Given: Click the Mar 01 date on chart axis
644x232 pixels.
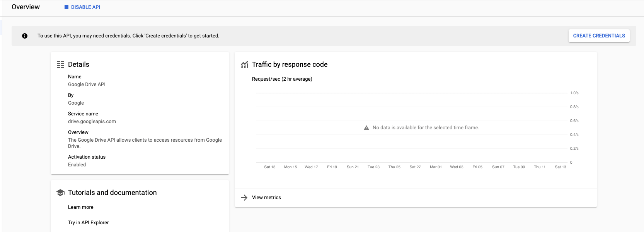Looking at the screenshot, I should [x=436, y=167].
